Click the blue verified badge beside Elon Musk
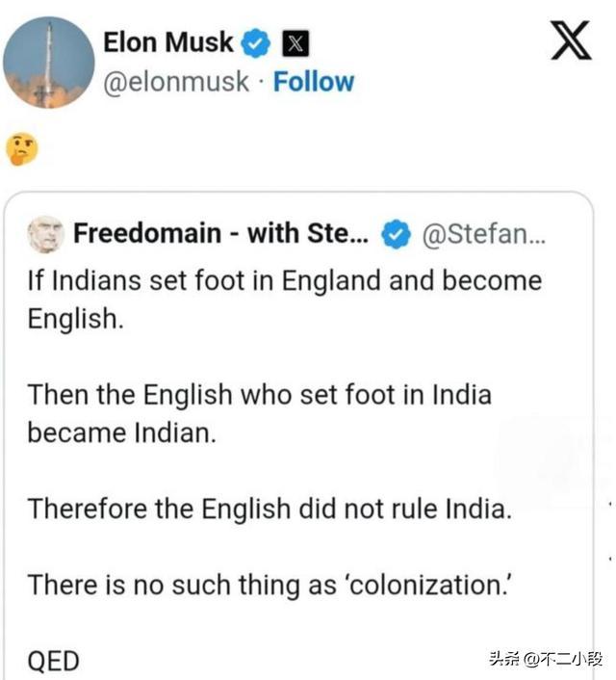This screenshot has height=680, width=616. point(256,43)
